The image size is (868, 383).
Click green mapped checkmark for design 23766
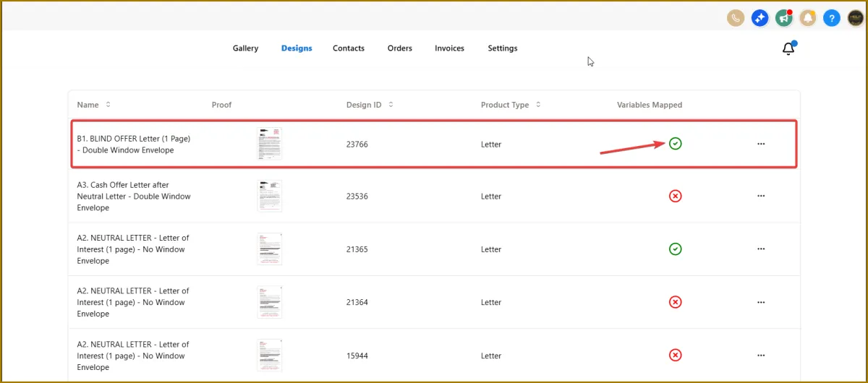(x=675, y=144)
